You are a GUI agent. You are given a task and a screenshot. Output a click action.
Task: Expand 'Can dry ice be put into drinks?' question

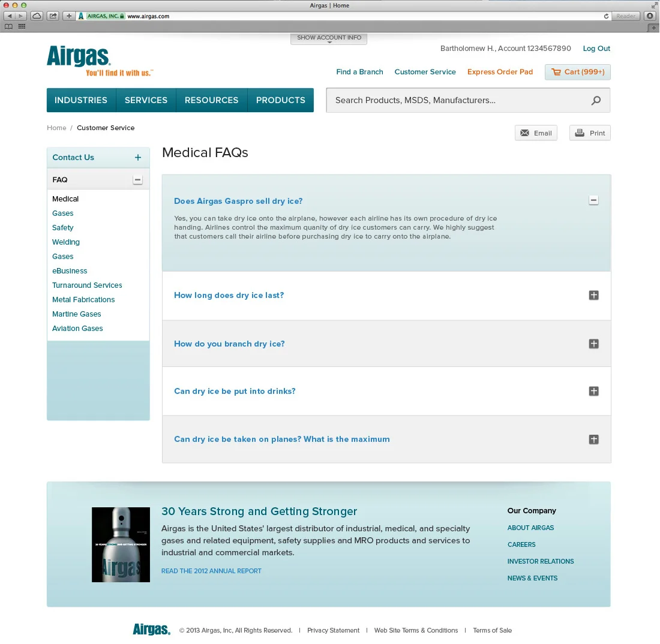tap(593, 391)
